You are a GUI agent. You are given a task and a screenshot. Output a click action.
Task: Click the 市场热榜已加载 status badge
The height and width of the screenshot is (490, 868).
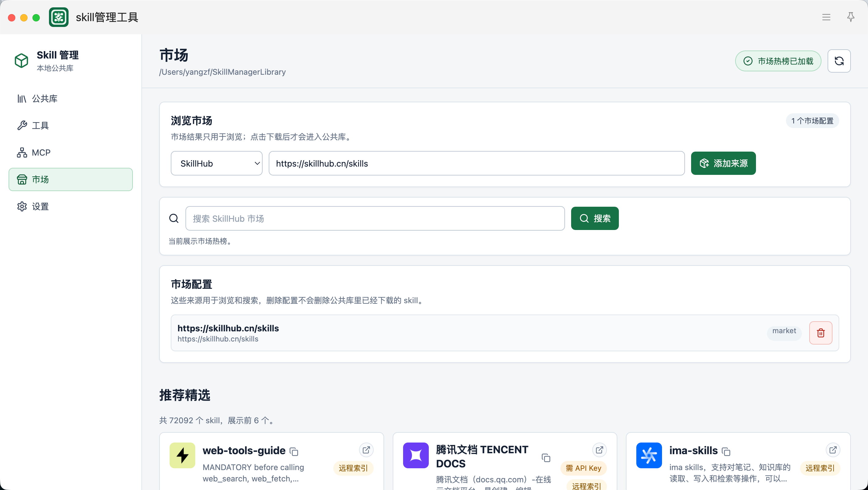pyautogui.click(x=778, y=61)
